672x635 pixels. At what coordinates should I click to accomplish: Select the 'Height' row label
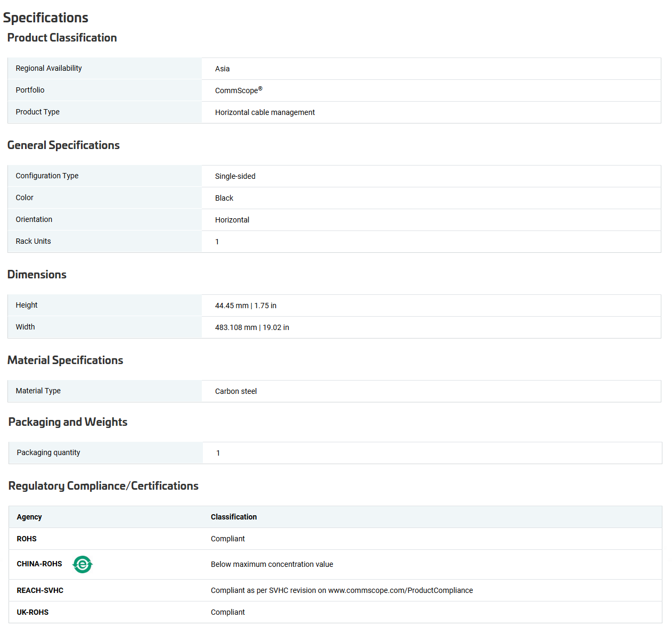27,305
